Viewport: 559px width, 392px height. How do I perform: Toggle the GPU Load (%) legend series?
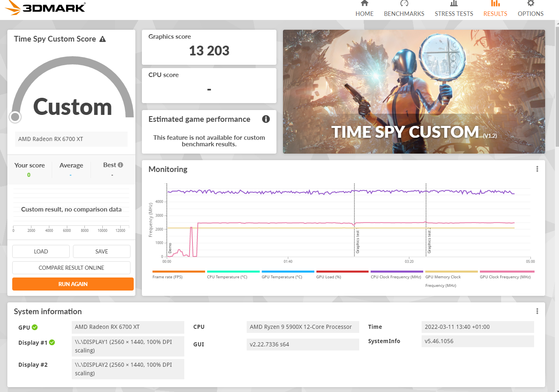click(342, 275)
